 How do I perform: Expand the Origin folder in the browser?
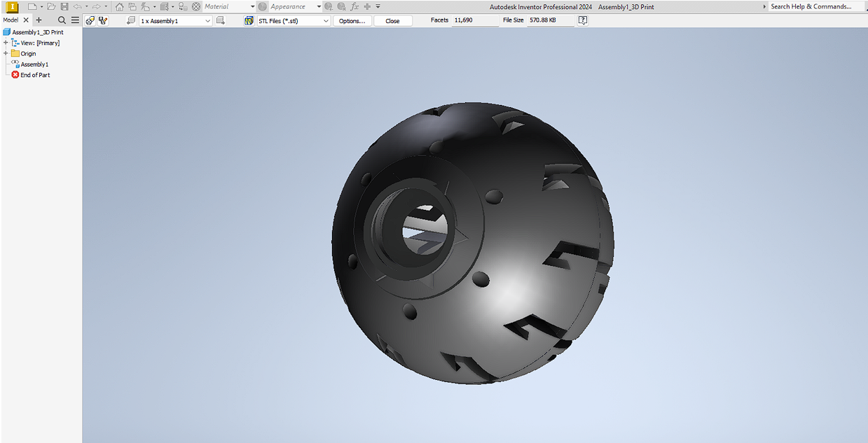tap(6, 53)
